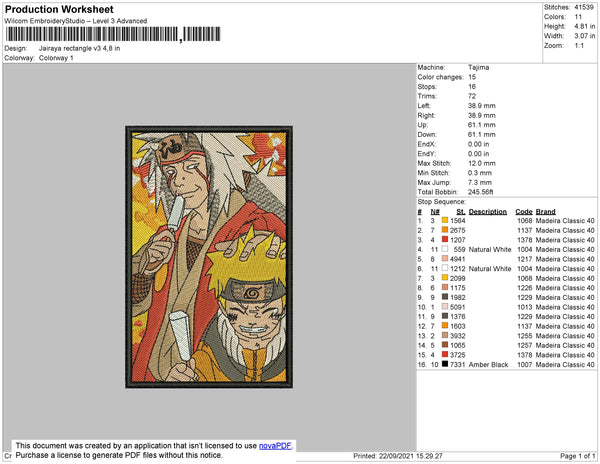Select white swatch of stop 6 (1212)
The width and height of the screenshot is (600, 464).
coord(445,268)
